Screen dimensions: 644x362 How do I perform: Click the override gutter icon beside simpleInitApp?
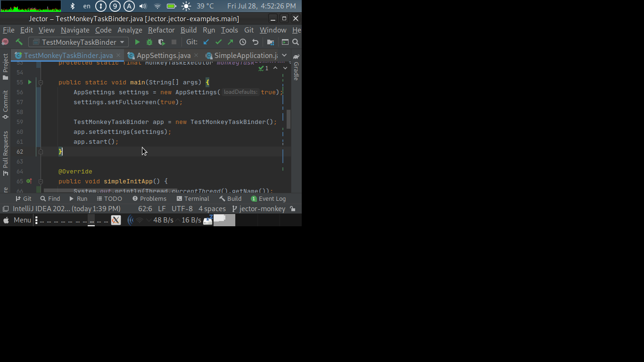29,181
